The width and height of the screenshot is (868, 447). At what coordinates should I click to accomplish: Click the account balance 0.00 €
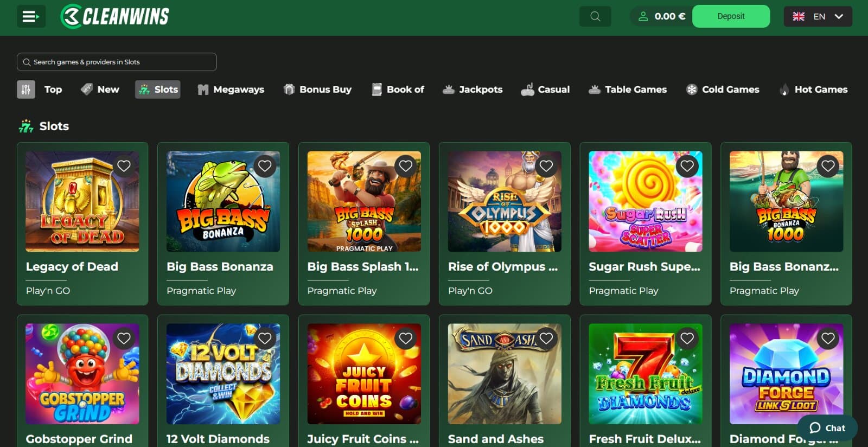click(x=661, y=16)
